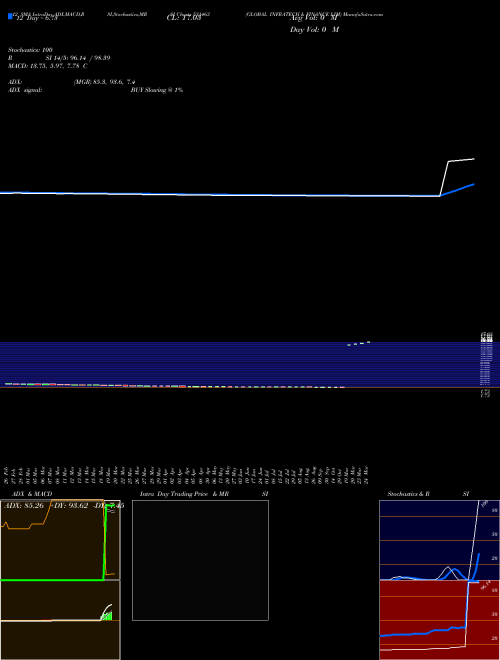Click the 'Stochastics: 100' reading
The image size is (500, 660).
pos(30,50)
